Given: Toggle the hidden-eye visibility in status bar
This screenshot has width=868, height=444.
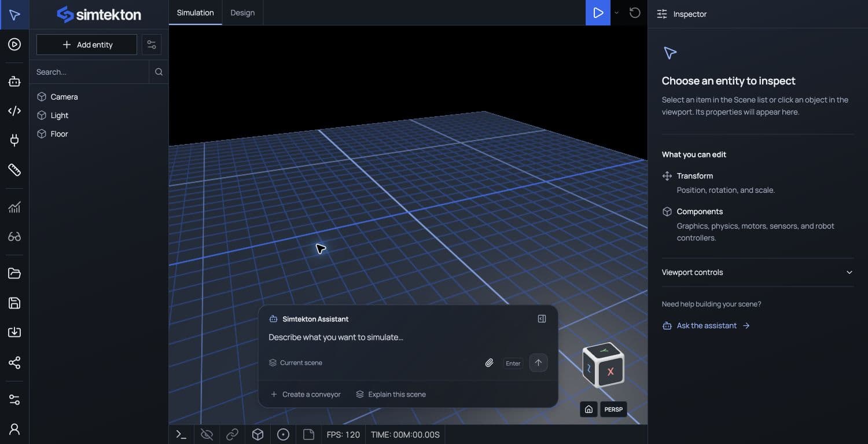Looking at the screenshot, I should click(x=207, y=434).
